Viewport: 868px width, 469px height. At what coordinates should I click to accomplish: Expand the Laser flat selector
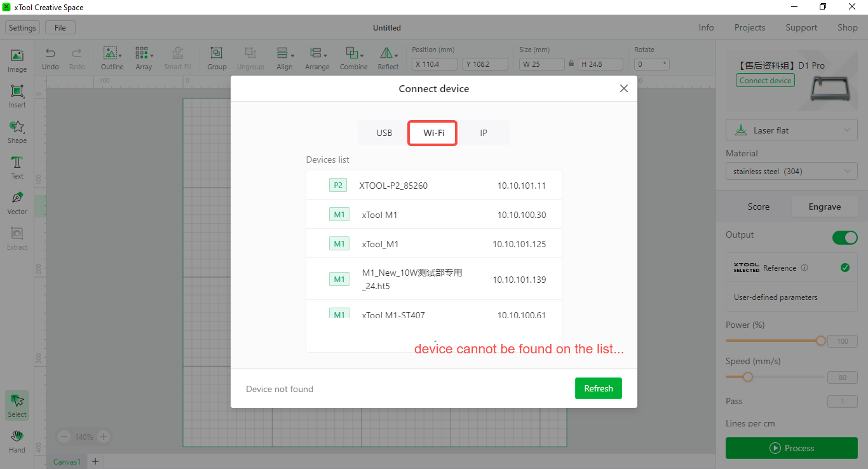coord(791,130)
